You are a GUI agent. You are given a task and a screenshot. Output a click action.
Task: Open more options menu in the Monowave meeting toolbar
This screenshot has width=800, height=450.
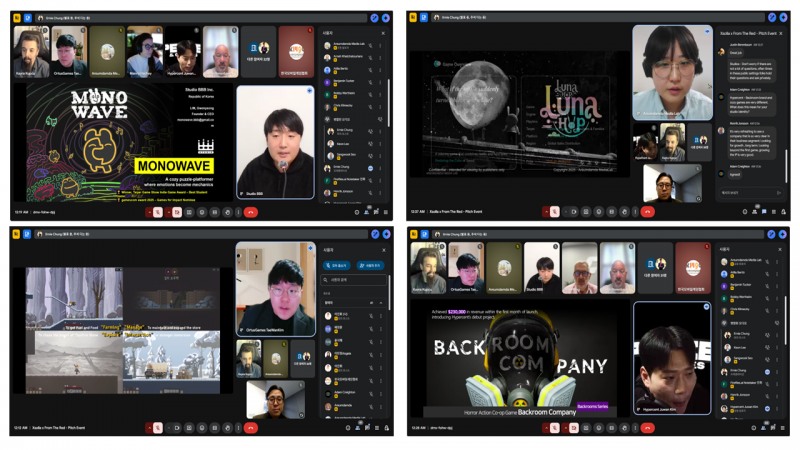(236, 212)
